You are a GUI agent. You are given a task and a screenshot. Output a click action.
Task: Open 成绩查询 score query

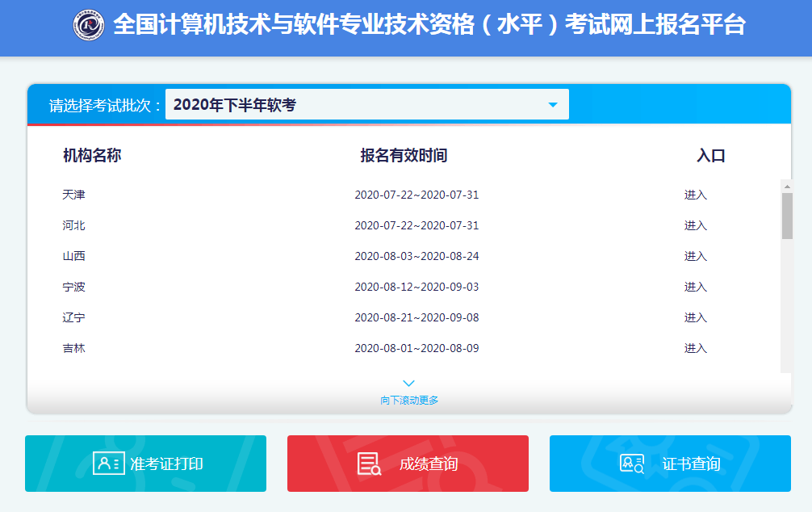[408, 464]
